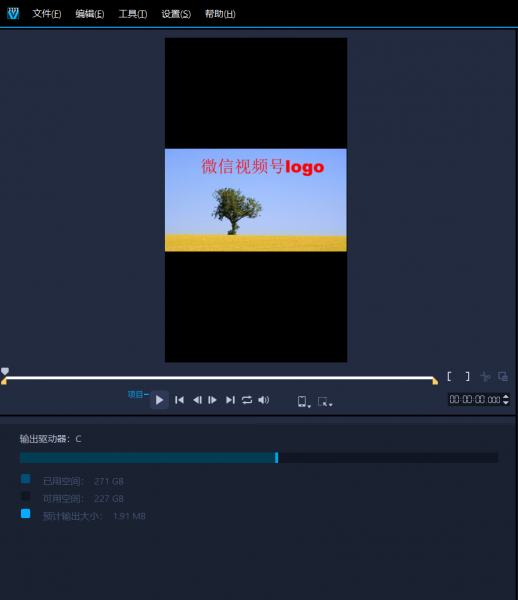Click the tree preview image

click(x=256, y=200)
